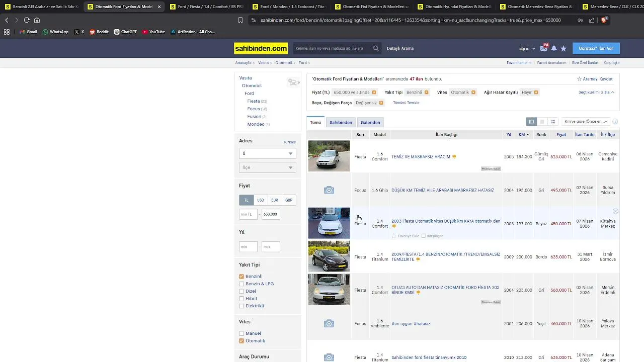Expand the category panel arrow icon
The width and height of the screenshot is (644, 362).
click(294, 82)
